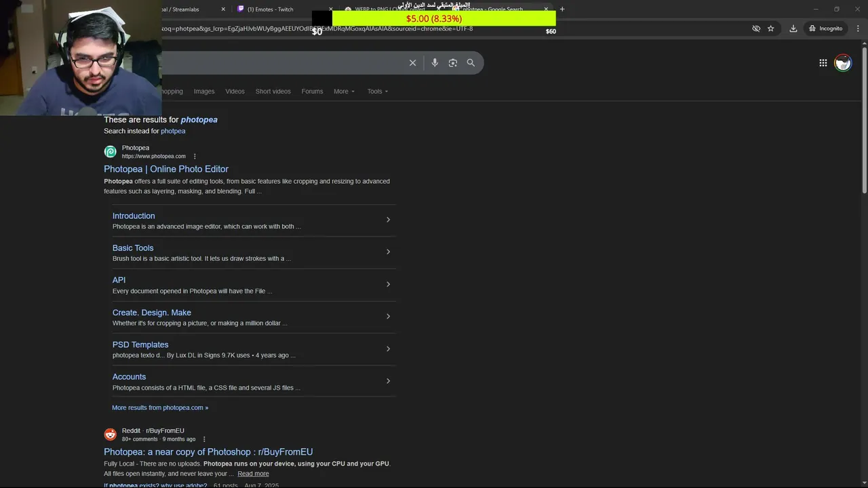Click the third-party cookies blocked eye icon
Screen dimensions: 868x488
756,28
